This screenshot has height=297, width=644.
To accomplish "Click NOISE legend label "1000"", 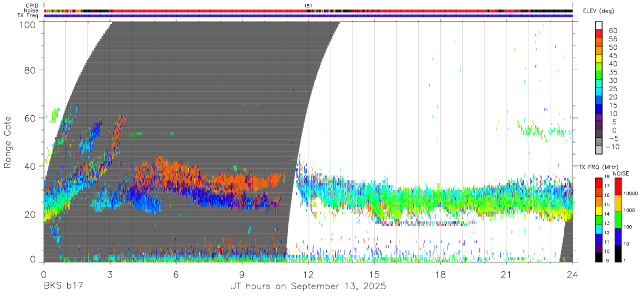I will coord(629,211).
